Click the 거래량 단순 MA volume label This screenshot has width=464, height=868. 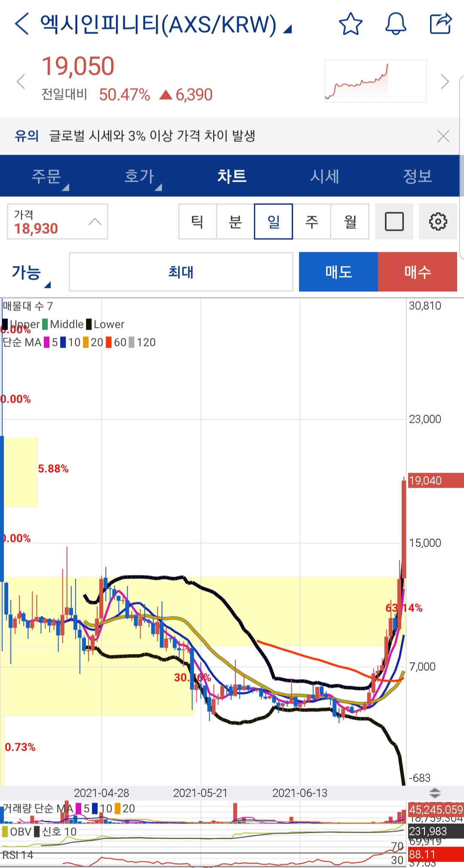pyautogui.click(x=38, y=809)
